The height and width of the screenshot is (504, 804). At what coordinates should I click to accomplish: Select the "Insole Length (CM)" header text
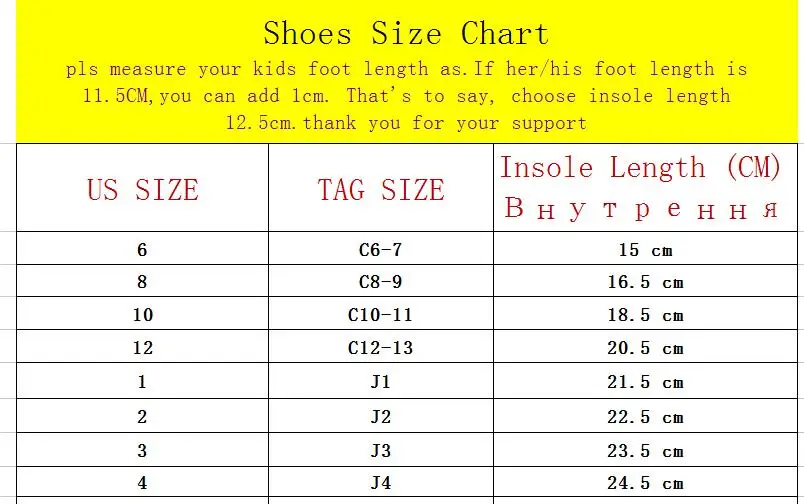tap(640, 168)
